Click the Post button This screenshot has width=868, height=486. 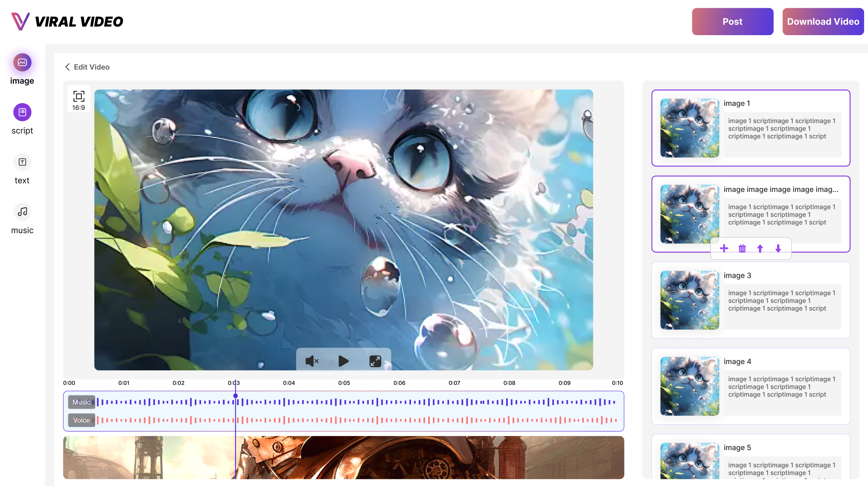pos(732,21)
